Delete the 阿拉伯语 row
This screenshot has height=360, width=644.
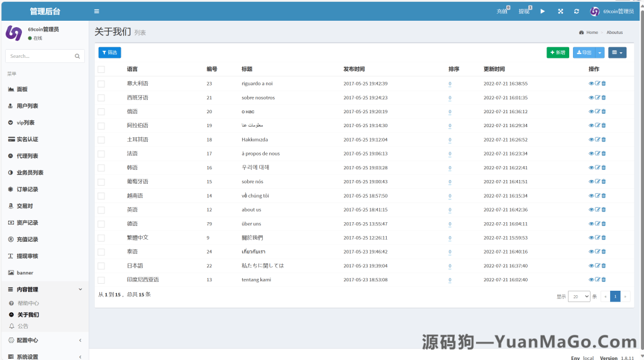click(604, 125)
